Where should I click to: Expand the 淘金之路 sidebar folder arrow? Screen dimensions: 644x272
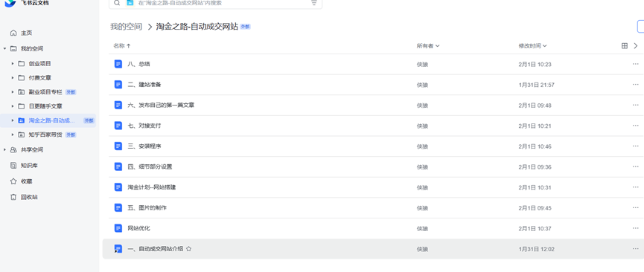[x=13, y=120]
